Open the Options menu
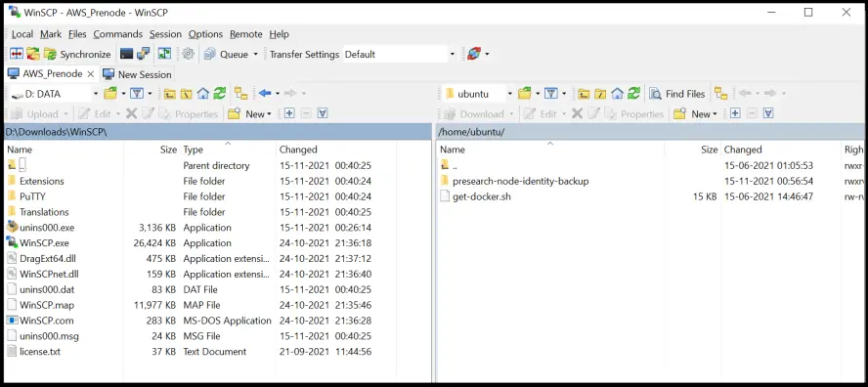The width and height of the screenshot is (868, 387). 205,34
